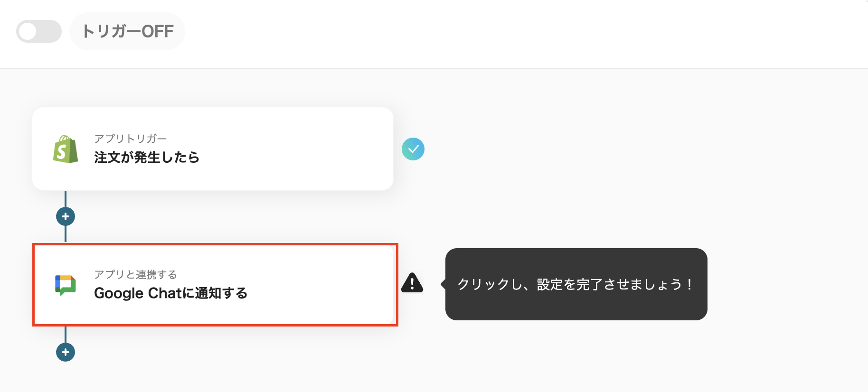The height and width of the screenshot is (392, 868).
Task: Click the plus icon between the trigger and action
Action: (x=65, y=216)
